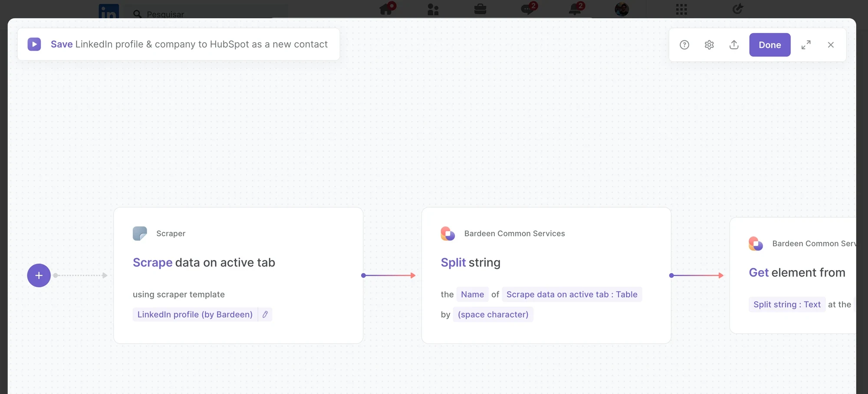Image resolution: width=868 pixels, height=394 pixels.
Task: Click the share upload icon
Action: 734,45
